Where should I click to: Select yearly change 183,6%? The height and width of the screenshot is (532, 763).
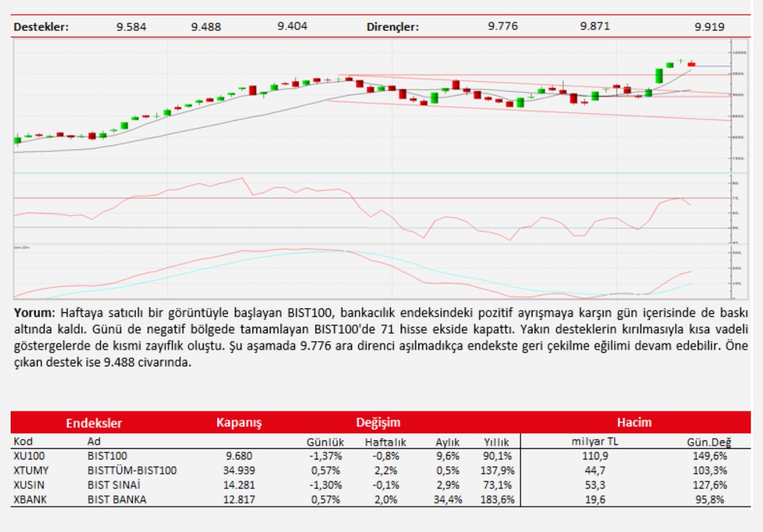(x=497, y=499)
